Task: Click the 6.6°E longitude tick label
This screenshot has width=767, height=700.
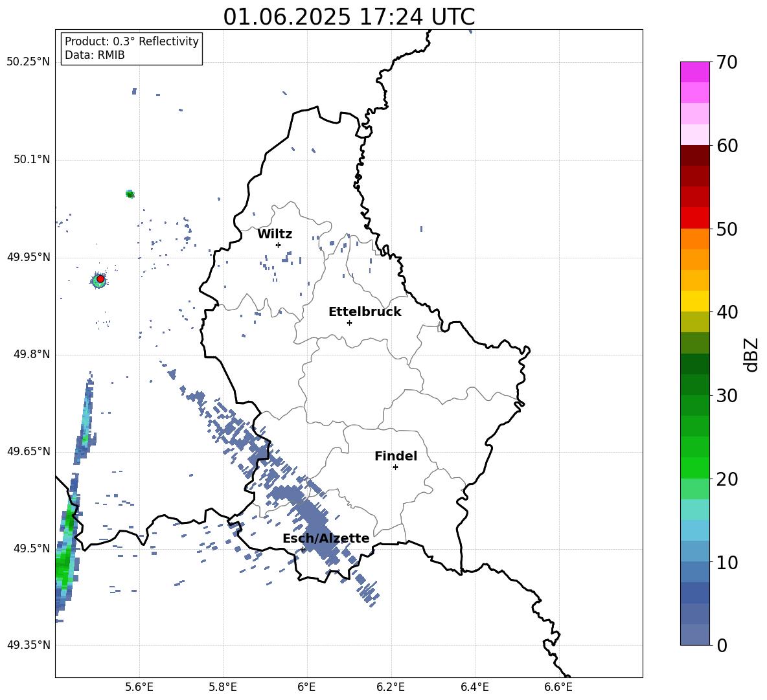Action: tap(558, 687)
